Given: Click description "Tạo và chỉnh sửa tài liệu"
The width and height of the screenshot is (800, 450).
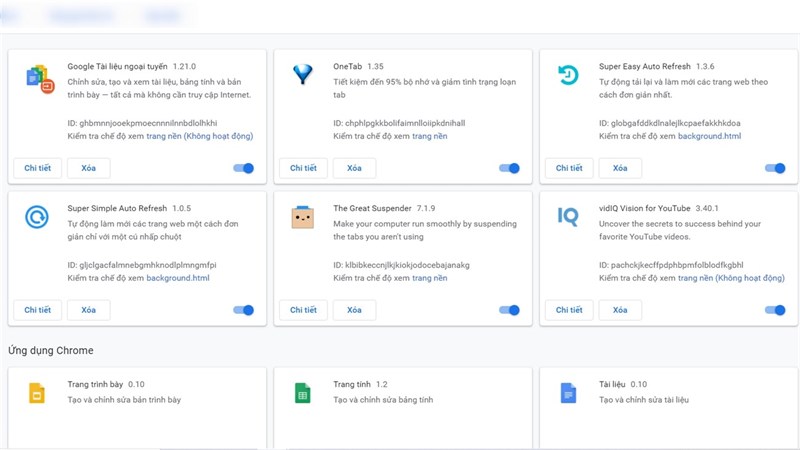Looking at the screenshot, I should pyautogui.click(x=644, y=399).
